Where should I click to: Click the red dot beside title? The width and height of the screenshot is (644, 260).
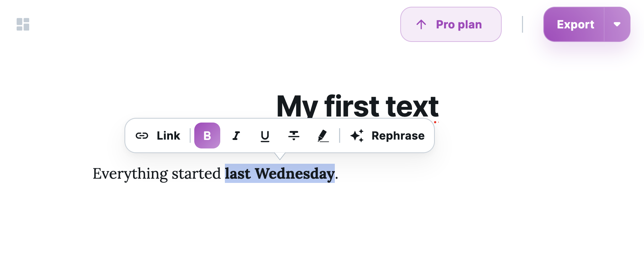click(435, 122)
